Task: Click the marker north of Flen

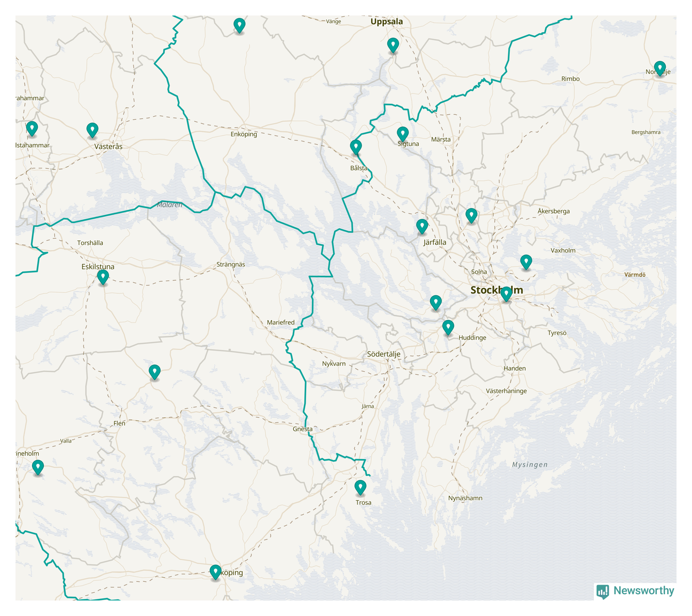Action: click(154, 372)
